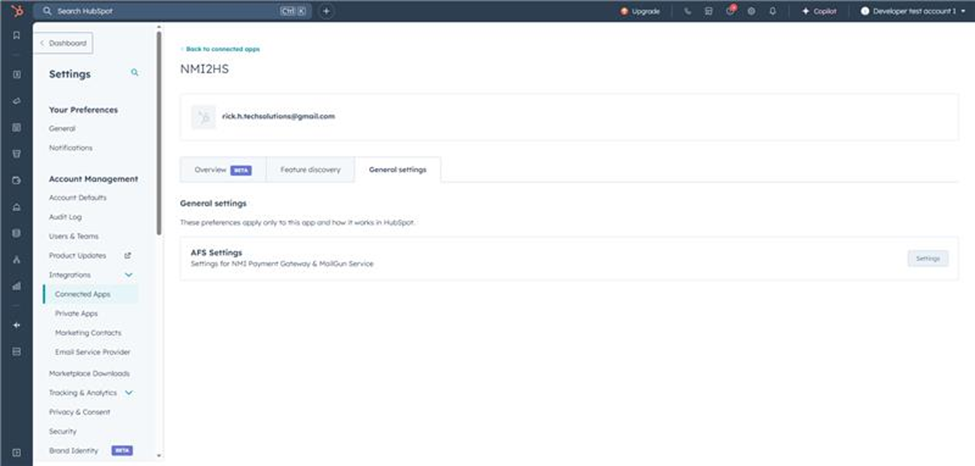Open the Service icon in navigation rail
Screen dimensions: 975x466
point(17,207)
